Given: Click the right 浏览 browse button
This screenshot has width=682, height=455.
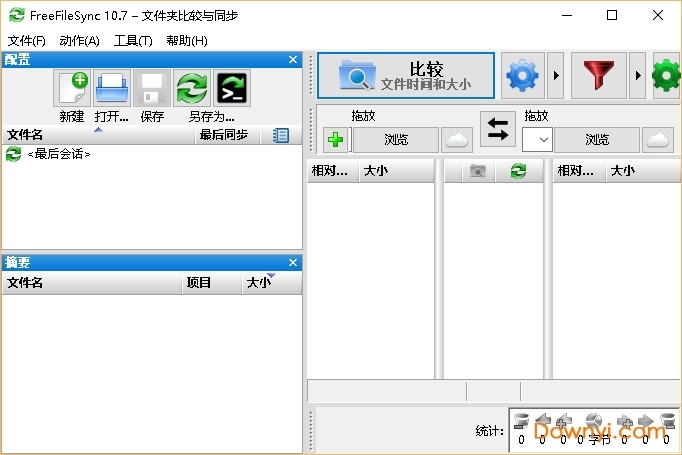Looking at the screenshot, I should [597, 140].
